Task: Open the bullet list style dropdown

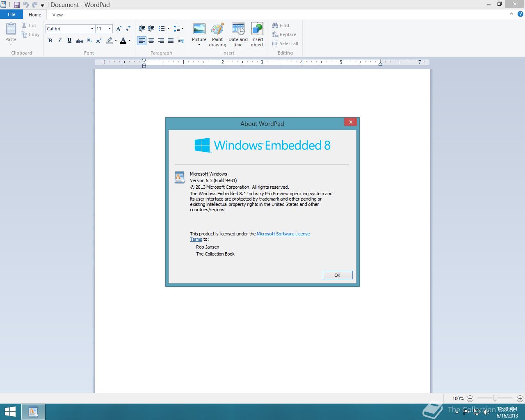Action: (168, 29)
